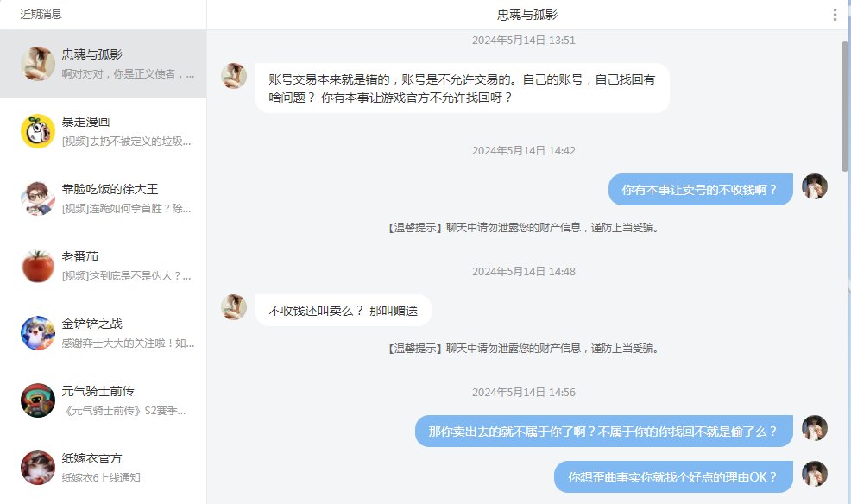The width and height of the screenshot is (851, 504).
Task: Click 忠魂与孤影 avatar in conversation list
Action: pos(38,64)
